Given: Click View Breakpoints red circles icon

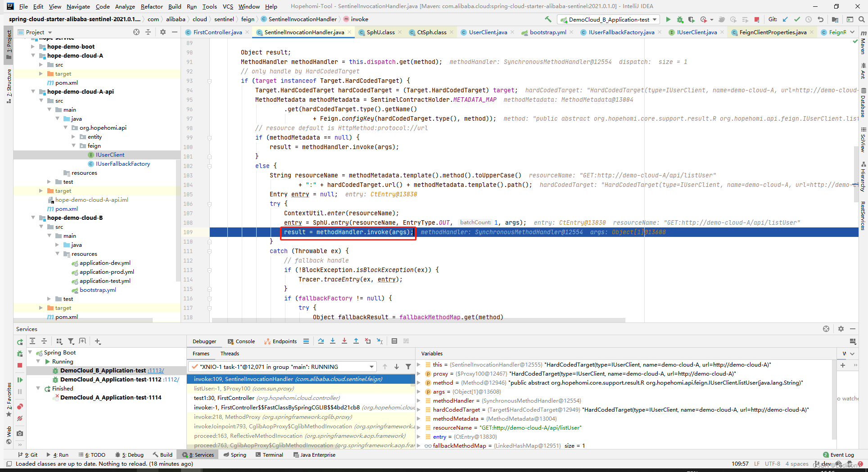Looking at the screenshot, I should point(20,407).
